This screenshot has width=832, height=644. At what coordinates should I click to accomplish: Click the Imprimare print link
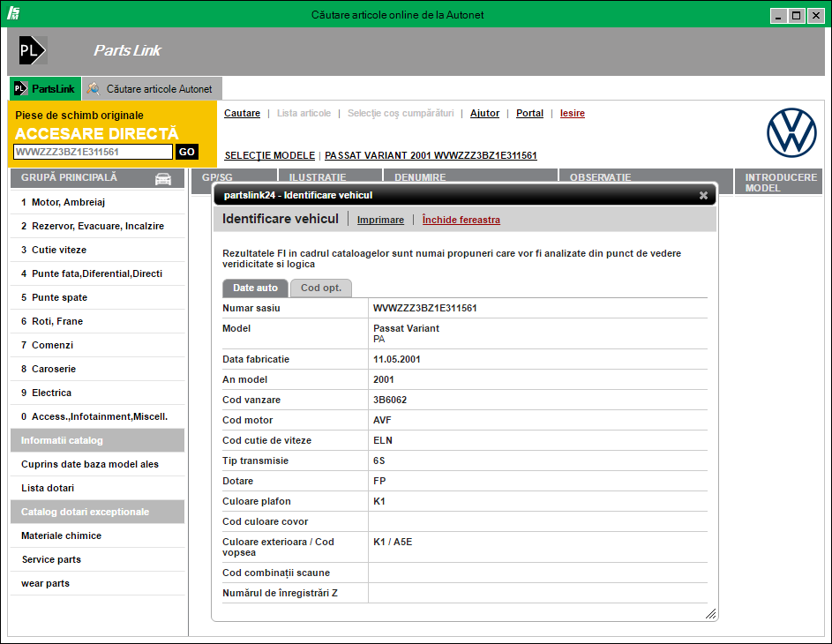380,220
